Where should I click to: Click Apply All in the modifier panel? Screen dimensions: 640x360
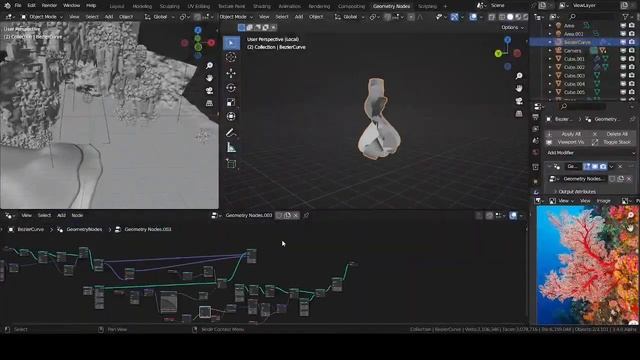tap(567, 134)
